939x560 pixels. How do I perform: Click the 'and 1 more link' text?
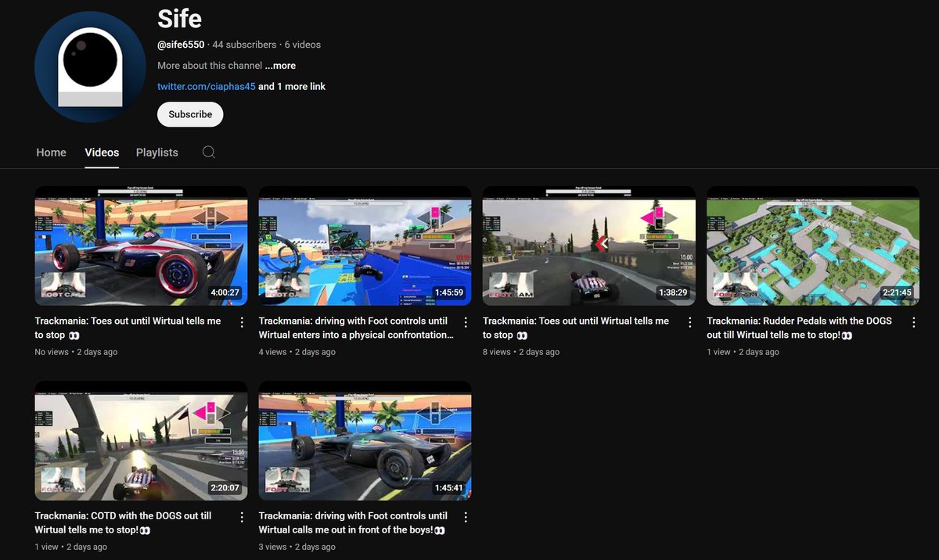(292, 87)
